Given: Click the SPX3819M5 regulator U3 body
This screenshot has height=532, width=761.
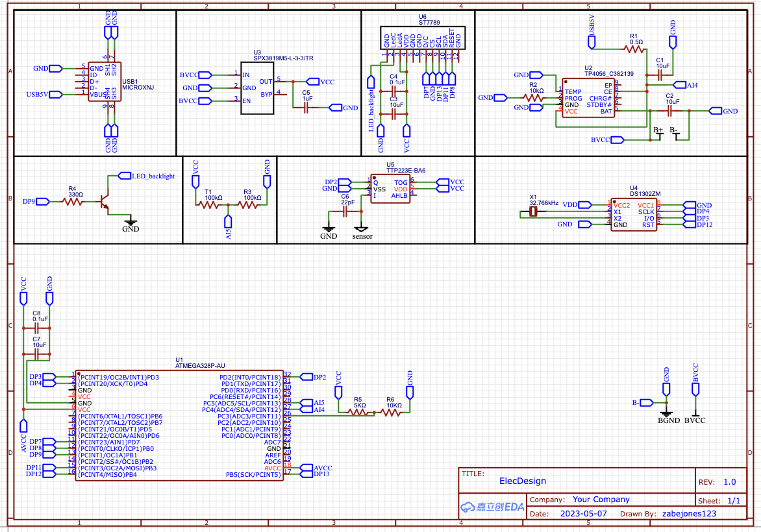Looking at the screenshot, I should click(x=258, y=88).
